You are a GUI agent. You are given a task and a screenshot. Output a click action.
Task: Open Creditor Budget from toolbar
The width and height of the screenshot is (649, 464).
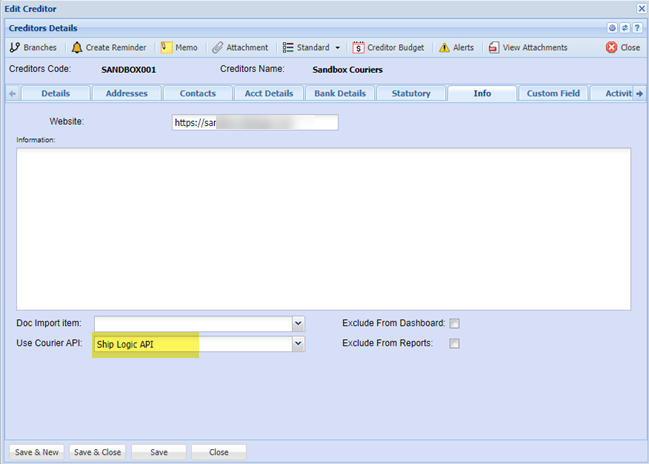(358, 47)
